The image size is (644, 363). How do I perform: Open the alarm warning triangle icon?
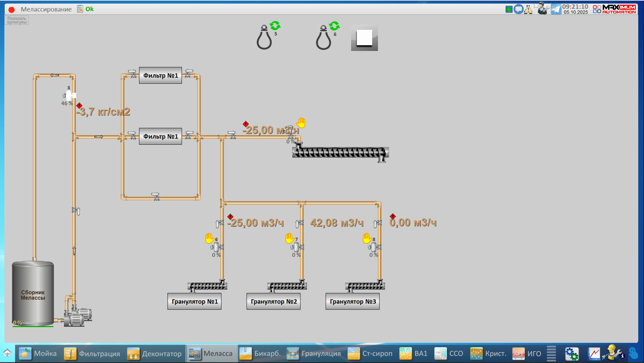528,9
